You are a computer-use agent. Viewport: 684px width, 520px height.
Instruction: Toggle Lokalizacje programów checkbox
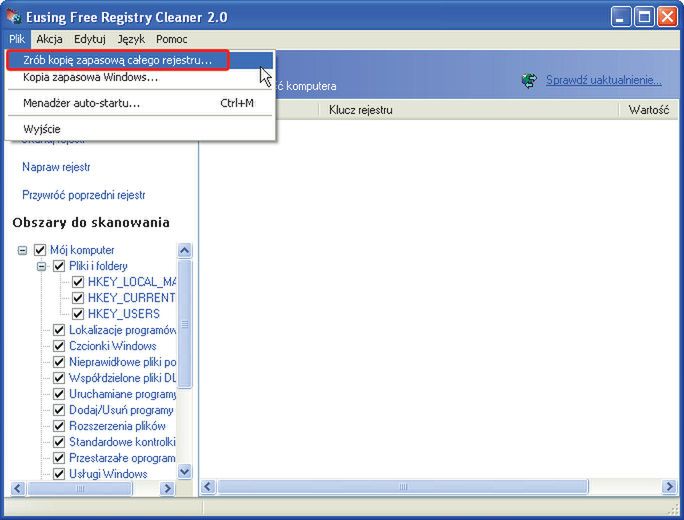coord(59,330)
